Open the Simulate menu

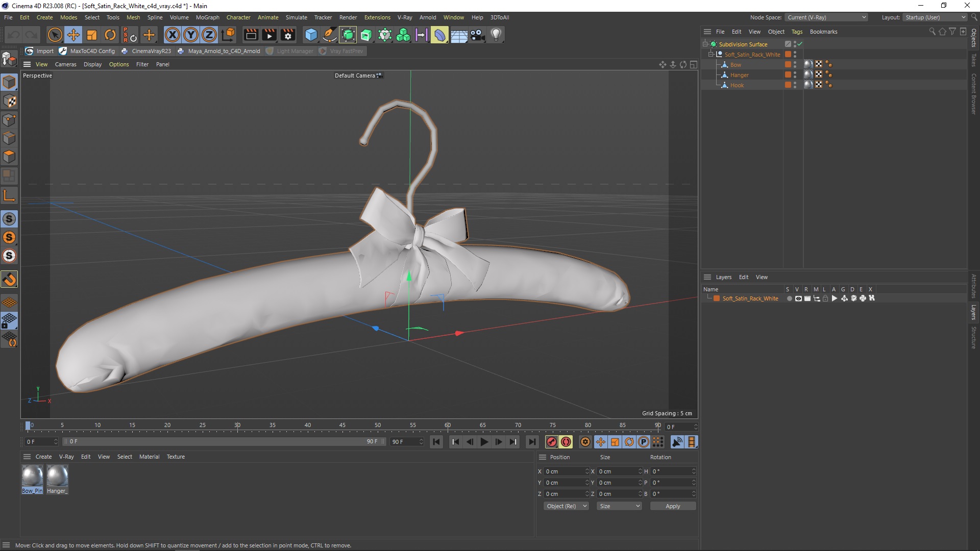pos(296,17)
